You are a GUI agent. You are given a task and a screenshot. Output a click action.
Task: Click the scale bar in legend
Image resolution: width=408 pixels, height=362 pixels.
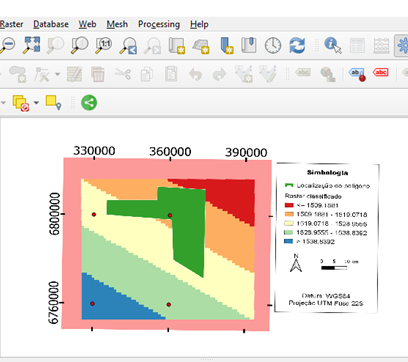click(338, 265)
